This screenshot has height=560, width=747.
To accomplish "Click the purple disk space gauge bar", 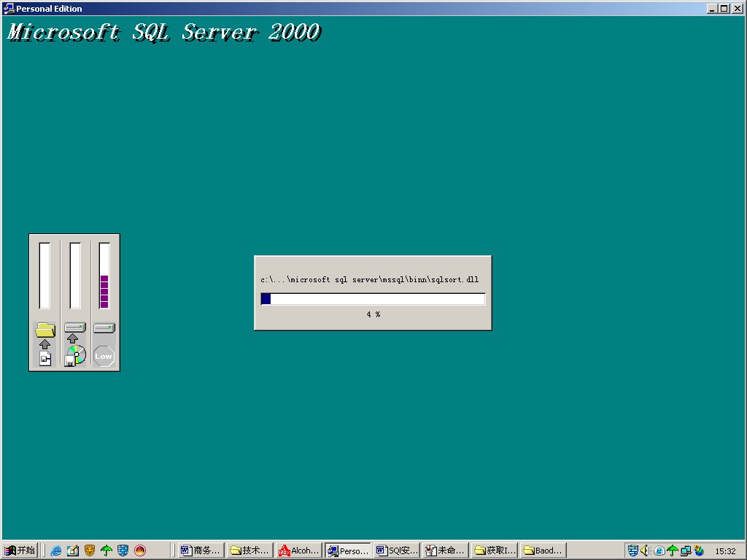I will point(104,291).
